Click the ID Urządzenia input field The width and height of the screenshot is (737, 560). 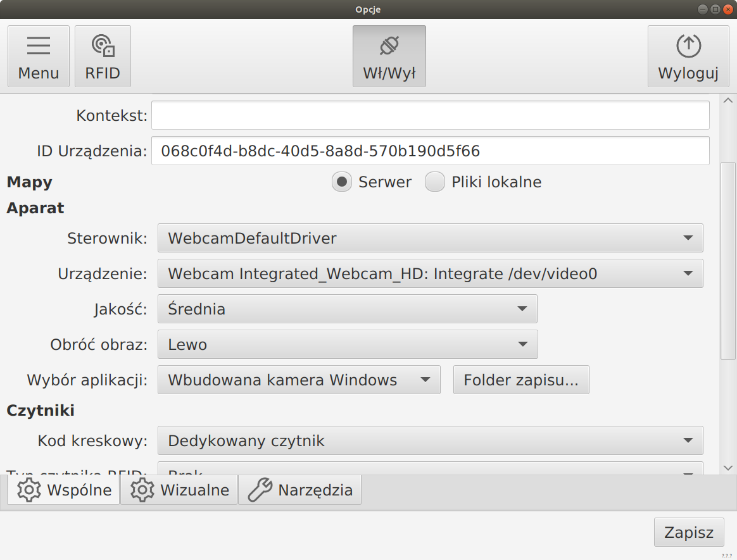tap(430, 151)
